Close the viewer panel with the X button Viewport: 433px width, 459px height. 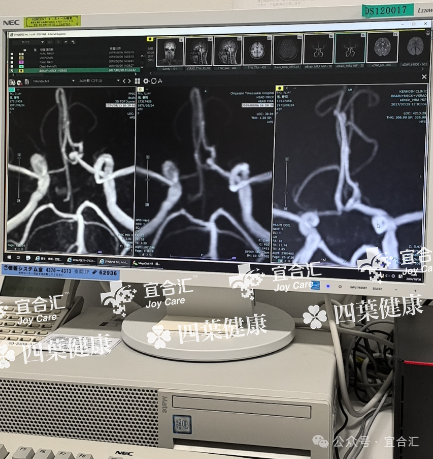pos(424,77)
